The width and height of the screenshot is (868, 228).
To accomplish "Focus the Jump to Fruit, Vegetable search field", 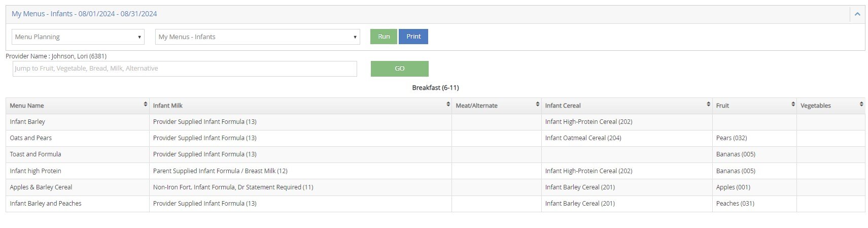I will click(x=185, y=69).
